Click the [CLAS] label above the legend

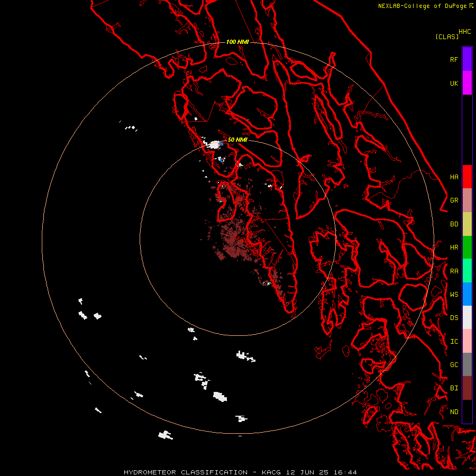[447, 36]
